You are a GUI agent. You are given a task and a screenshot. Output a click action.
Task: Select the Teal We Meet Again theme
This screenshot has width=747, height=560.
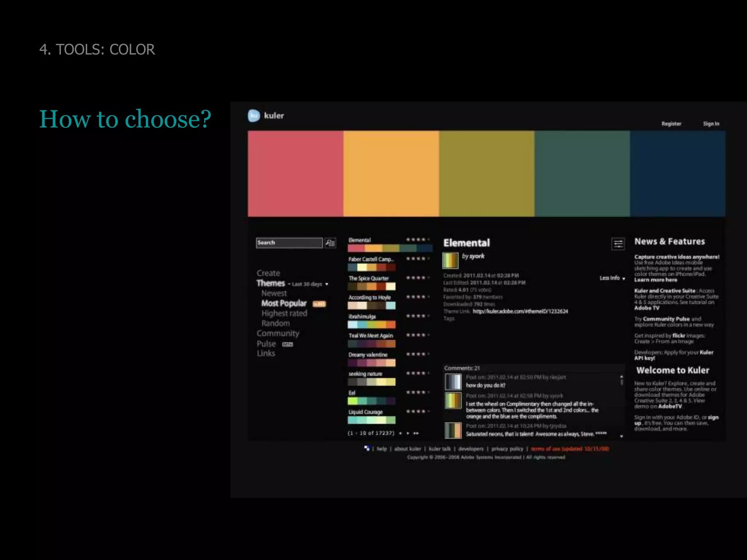[390, 340]
